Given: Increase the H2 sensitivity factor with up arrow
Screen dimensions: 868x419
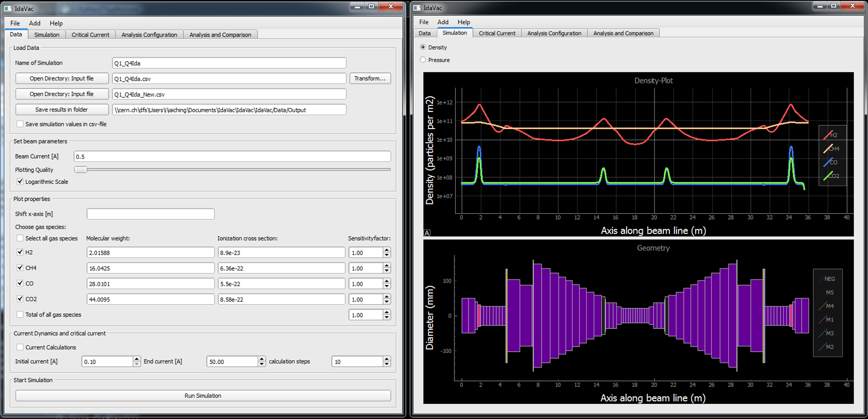Looking at the screenshot, I should click(x=387, y=250).
